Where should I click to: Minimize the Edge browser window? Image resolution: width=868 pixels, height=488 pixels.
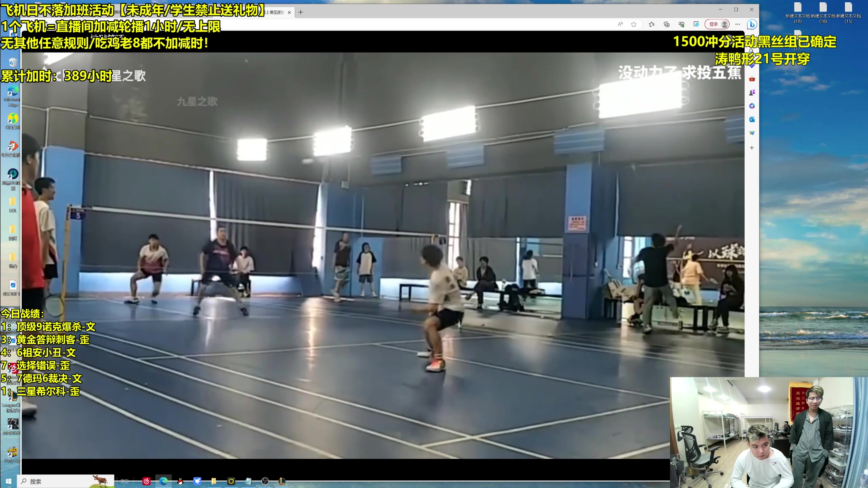(x=721, y=9)
